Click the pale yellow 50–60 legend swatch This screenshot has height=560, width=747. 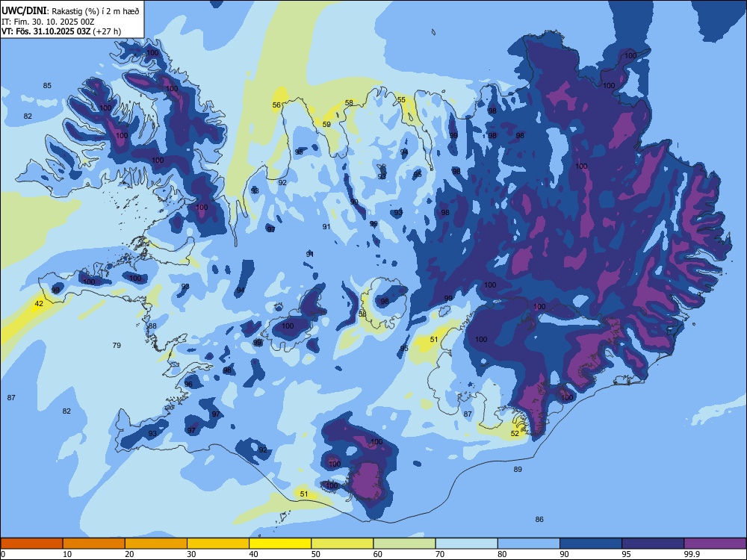342,544
